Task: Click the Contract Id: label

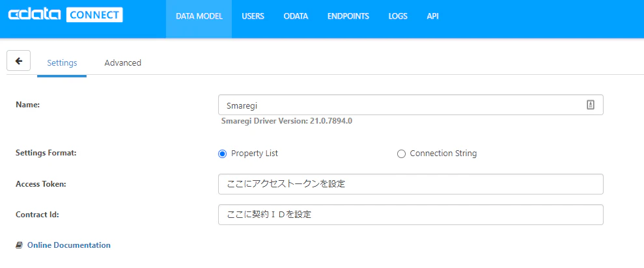Action: [37, 214]
